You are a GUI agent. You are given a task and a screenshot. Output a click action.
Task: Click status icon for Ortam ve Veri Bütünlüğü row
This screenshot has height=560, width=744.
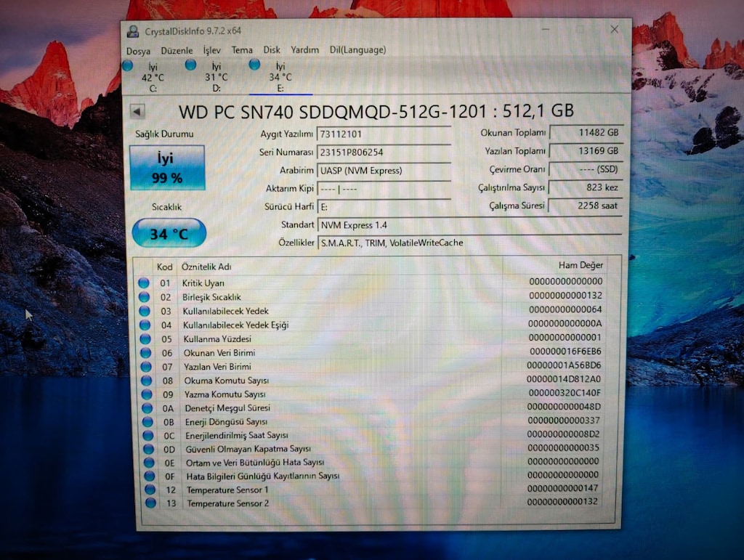pos(150,463)
